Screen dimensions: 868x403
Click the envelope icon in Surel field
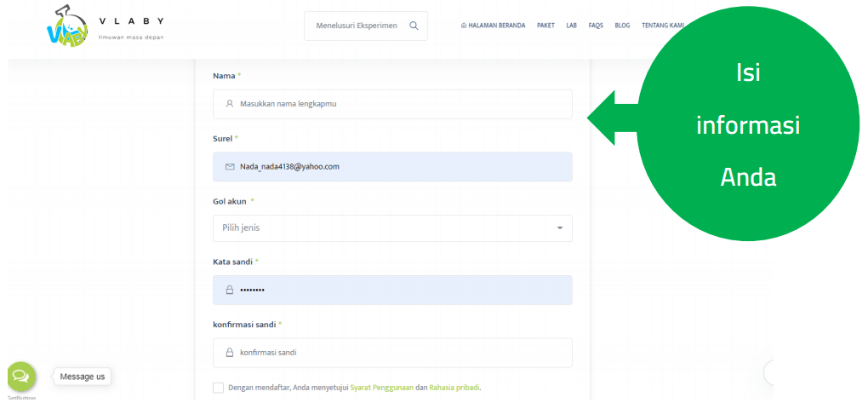click(230, 166)
